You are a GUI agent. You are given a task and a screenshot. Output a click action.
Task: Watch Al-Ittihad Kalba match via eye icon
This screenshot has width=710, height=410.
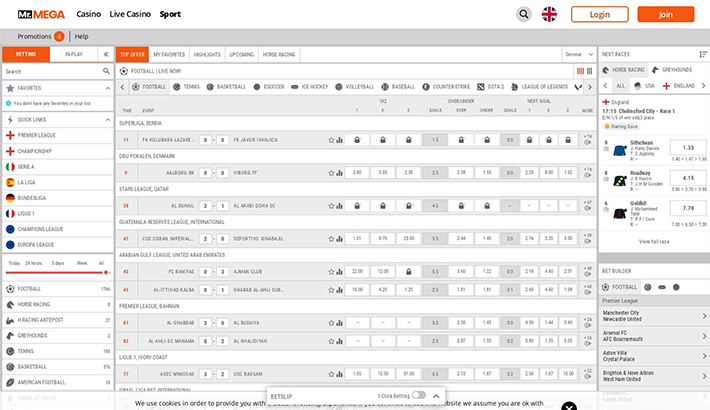587,293
